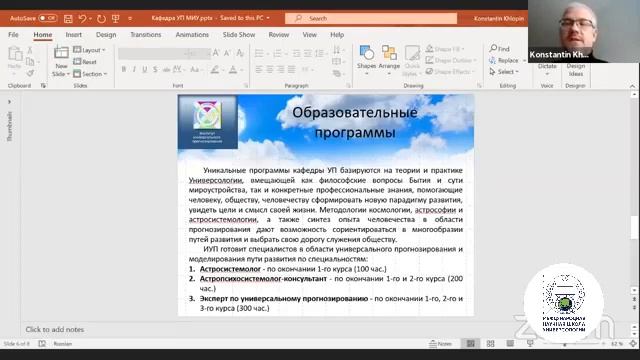Click the Cut scissors icon
Screen dimensions: 640x360
click(x=29, y=50)
